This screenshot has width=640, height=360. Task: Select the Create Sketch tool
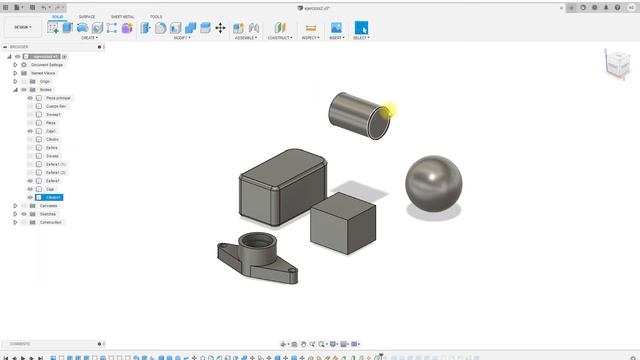(x=53, y=28)
